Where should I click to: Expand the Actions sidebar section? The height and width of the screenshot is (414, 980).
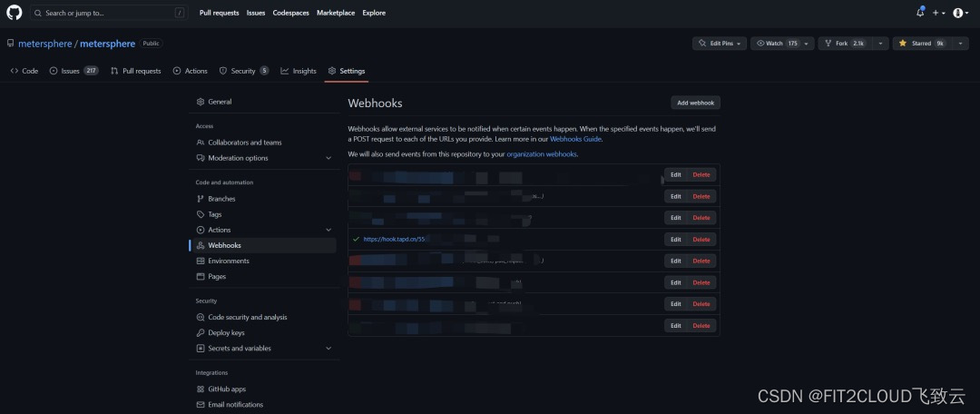tap(262, 230)
